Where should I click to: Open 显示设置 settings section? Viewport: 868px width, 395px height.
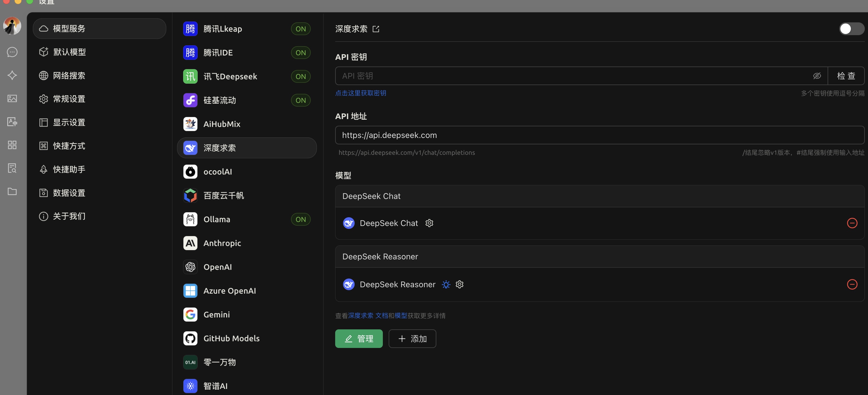[x=99, y=122]
